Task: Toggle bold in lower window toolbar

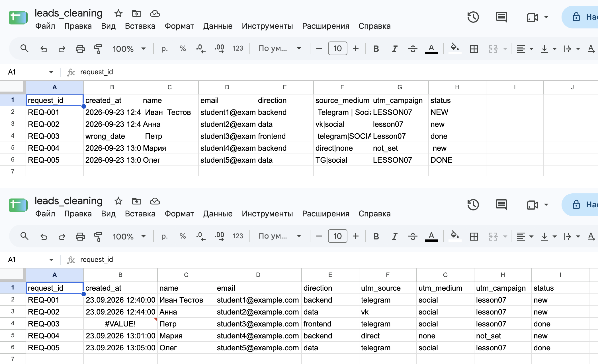Action: tap(376, 236)
